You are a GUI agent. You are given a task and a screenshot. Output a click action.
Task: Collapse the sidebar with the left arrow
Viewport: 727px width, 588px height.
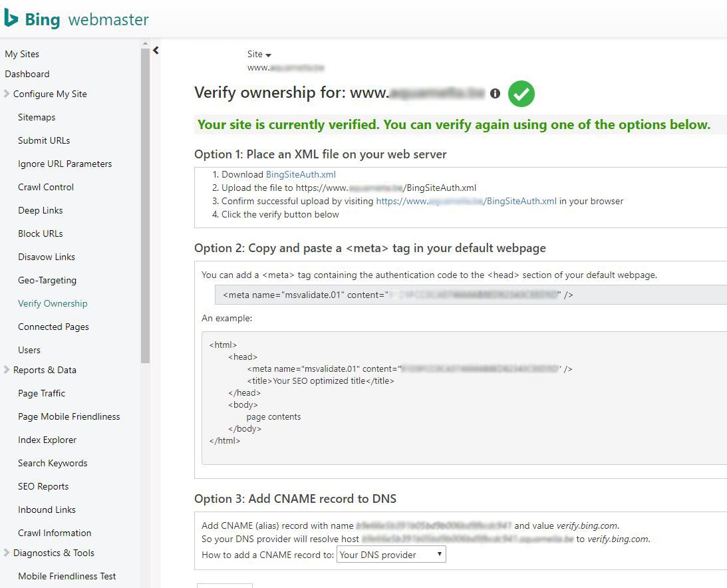156,51
